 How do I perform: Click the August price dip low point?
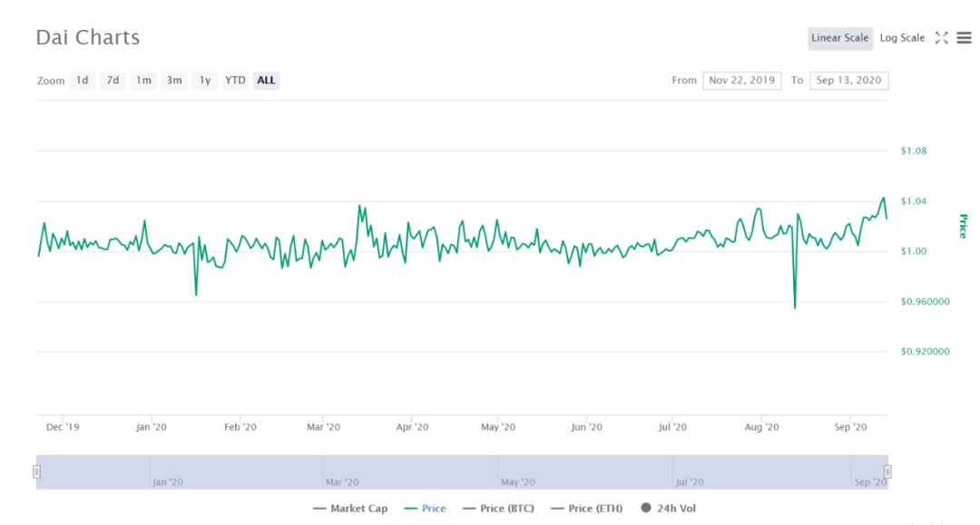tap(795, 307)
